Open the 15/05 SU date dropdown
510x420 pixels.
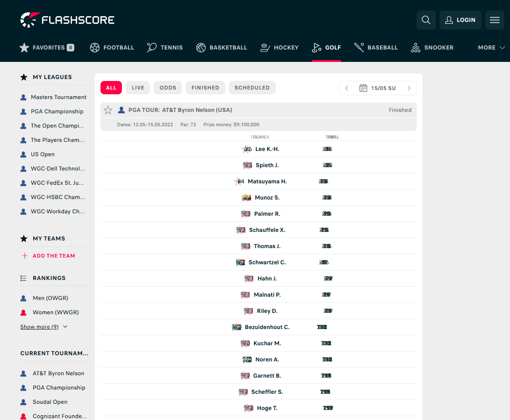coord(378,88)
